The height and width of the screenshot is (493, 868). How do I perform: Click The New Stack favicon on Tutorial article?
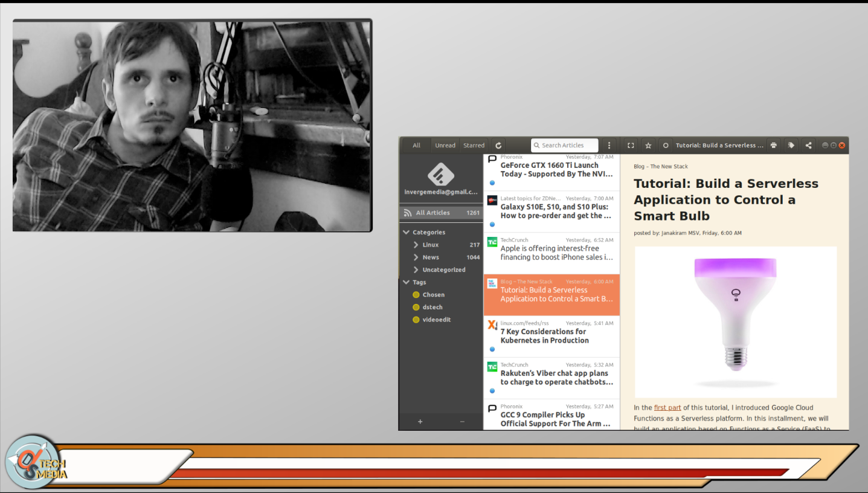point(492,283)
